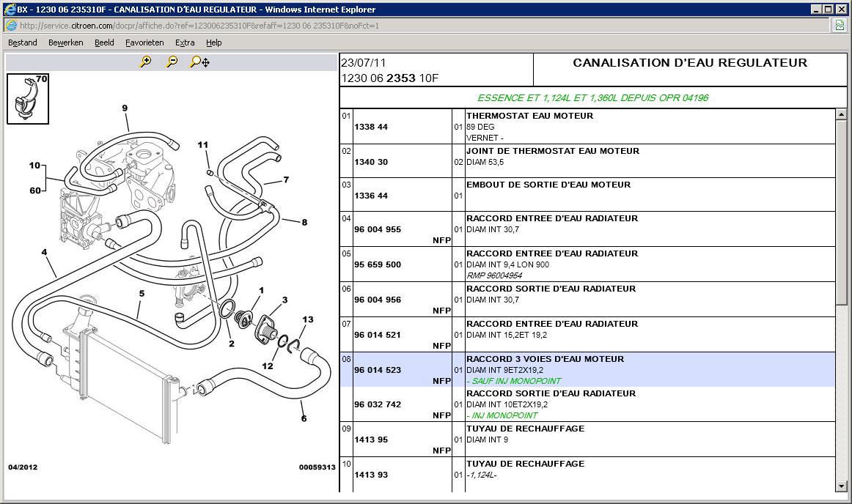The width and height of the screenshot is (852, 504).
Task: Click the zoom out magnifier icon
Action: (172, 62)
